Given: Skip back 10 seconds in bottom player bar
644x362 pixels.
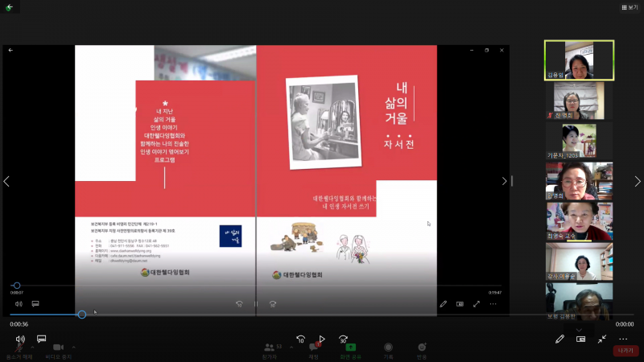Looking at the screenshot, I should click(300, 339).
